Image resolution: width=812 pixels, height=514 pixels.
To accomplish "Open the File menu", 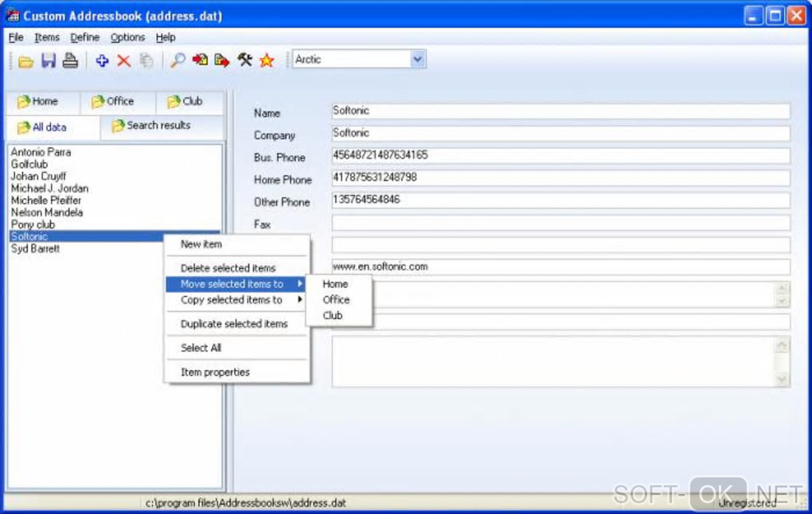I will pos(16,37).
